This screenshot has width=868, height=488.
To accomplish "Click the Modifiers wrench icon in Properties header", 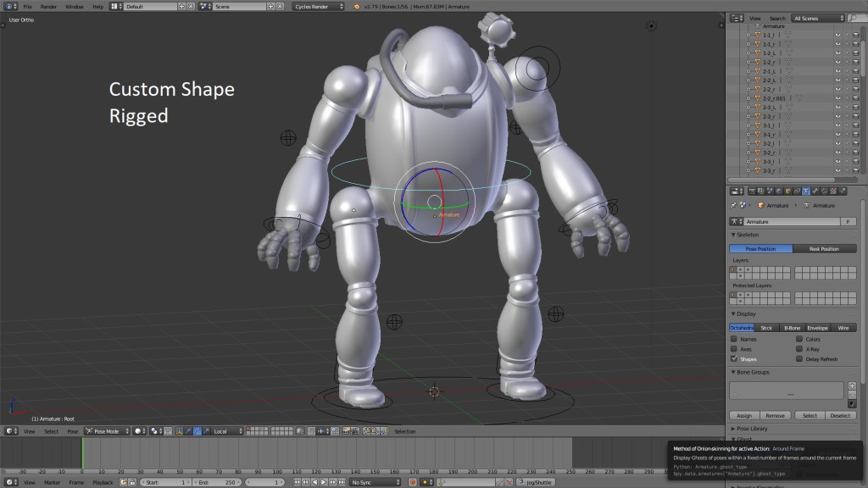I will click(814, 191).
